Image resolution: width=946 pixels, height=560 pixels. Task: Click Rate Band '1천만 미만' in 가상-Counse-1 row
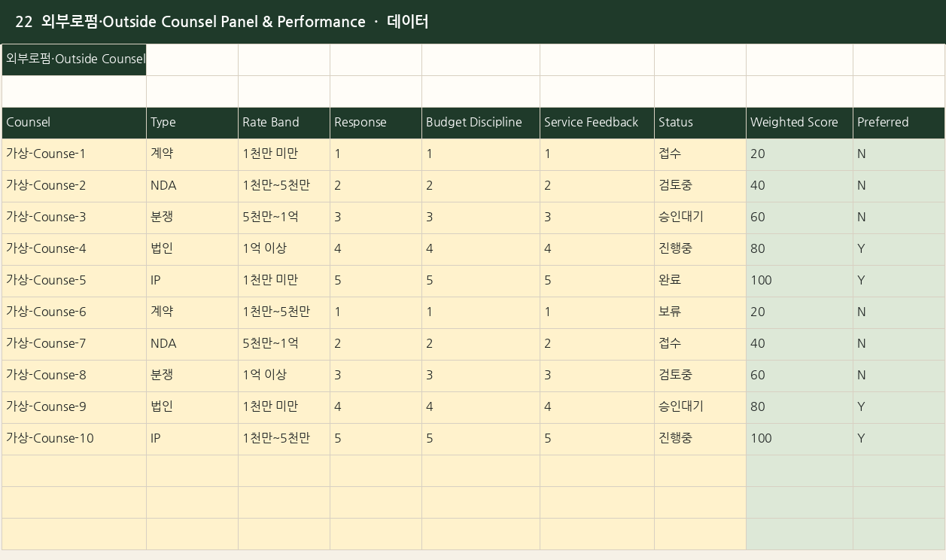284,154
